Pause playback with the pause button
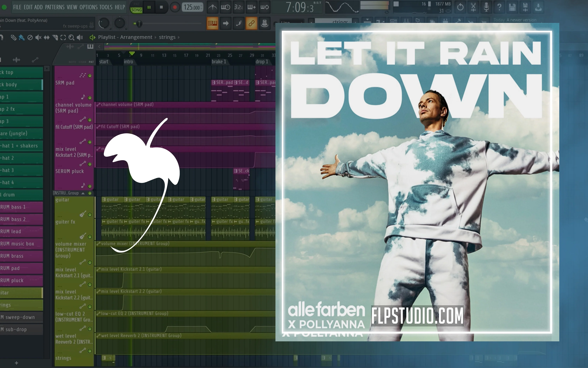 click(149, 7)
